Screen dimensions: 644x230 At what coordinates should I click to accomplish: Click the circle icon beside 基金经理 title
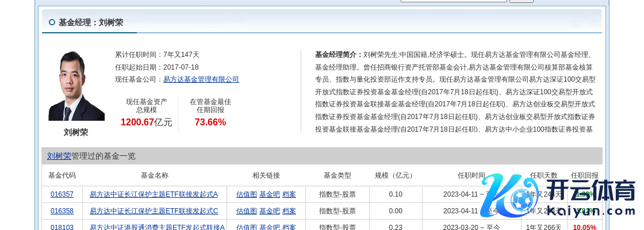pyautogui.click(x=52, y=22)
